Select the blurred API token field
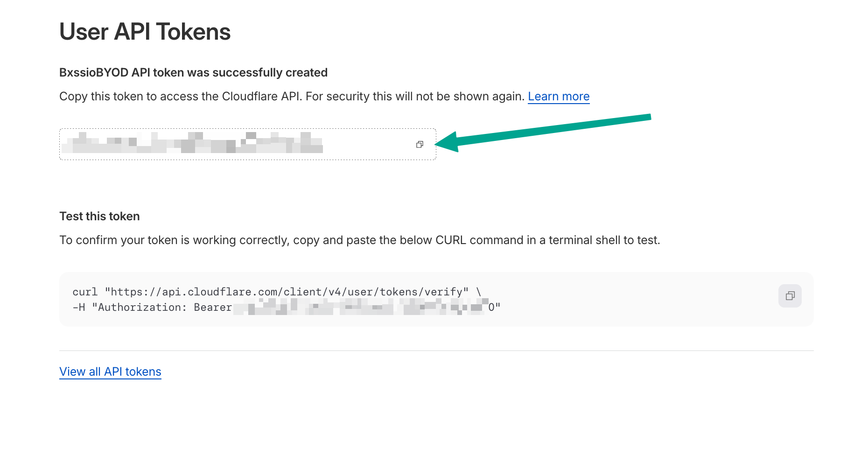 196,144
